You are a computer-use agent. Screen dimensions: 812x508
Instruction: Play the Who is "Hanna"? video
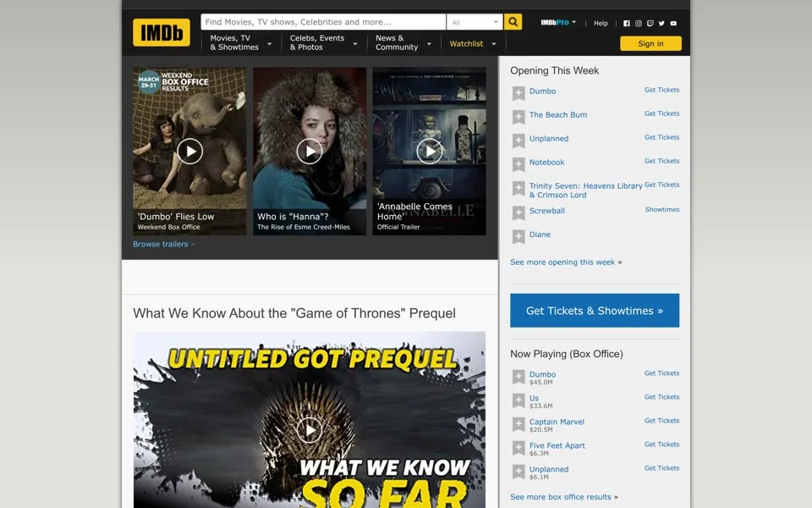click(310, 152)
